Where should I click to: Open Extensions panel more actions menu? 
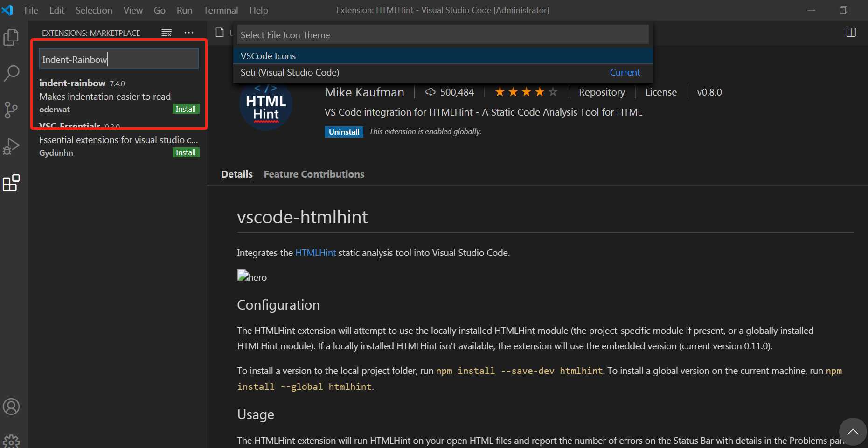coord(188,33)
